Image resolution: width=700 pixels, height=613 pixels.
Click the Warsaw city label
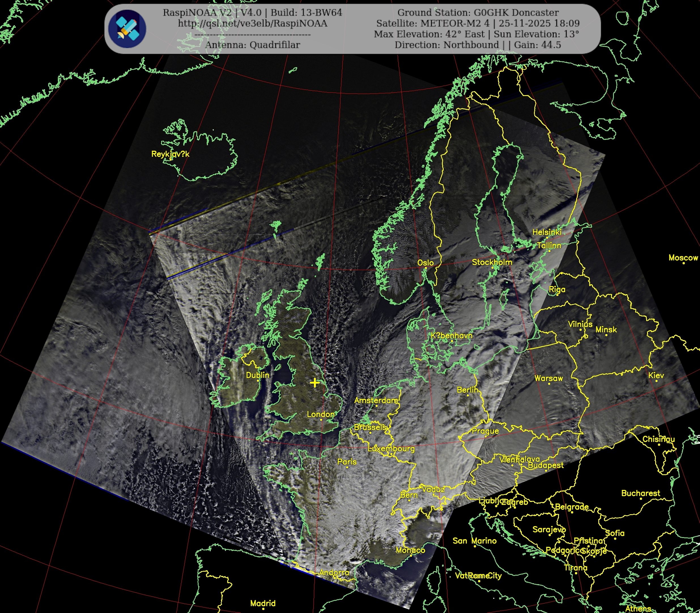tap(548, 378)
